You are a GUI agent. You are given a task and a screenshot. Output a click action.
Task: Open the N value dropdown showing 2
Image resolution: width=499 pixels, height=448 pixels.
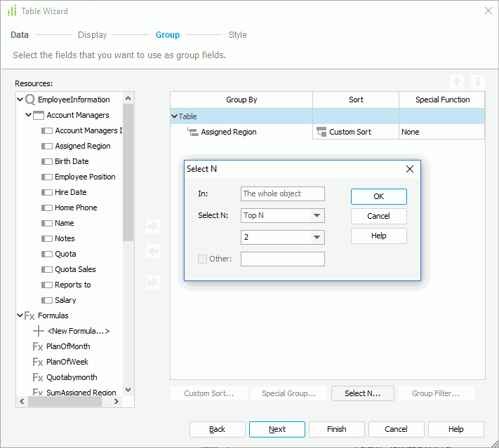click(317, 237)
